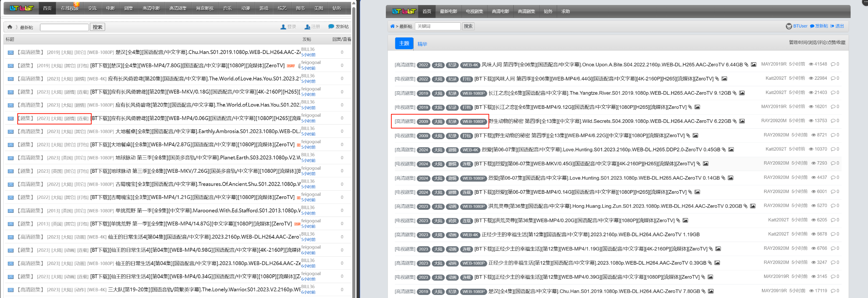This screenshot has width=868, height=298.
Task: Click the 发新帖 speech bubble icon in left window
Action: click(x=331, y=26)
